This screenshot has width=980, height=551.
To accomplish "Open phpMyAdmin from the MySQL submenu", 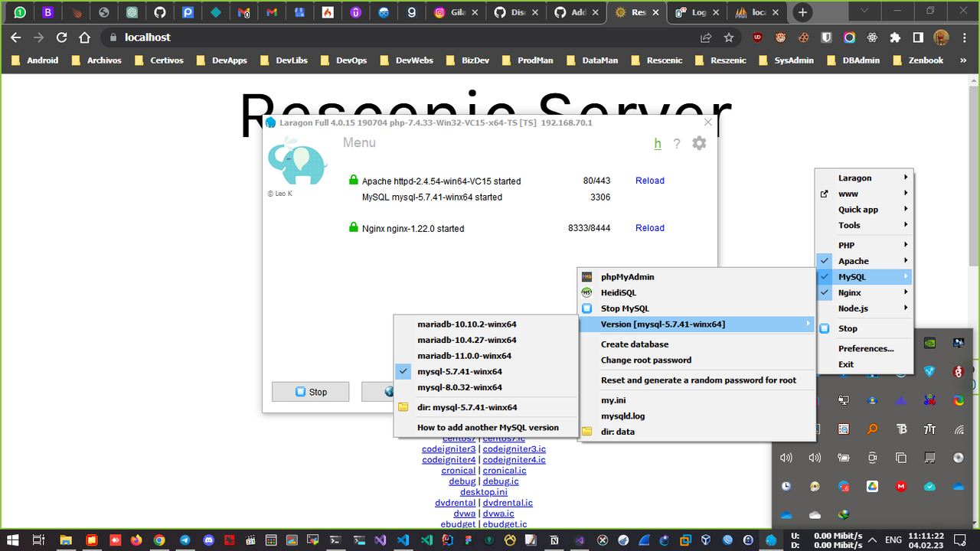I will tap(695, 277).
